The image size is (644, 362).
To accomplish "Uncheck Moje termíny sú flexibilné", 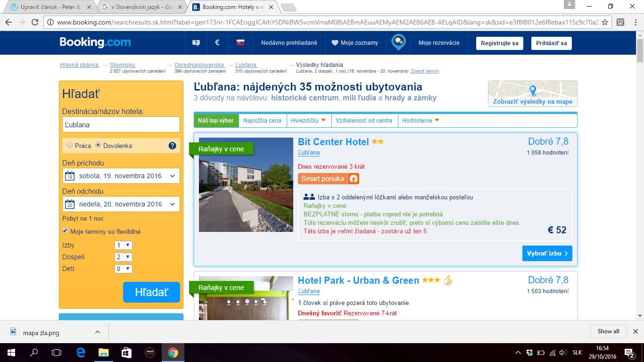I will [x=66, y=231].
